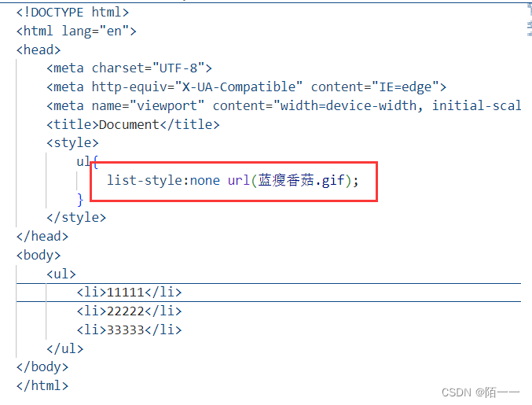Image resolution: width=532 pixels, height=405 pixels.
Task: Click the list item line 33333
Action: pos(130,330)
